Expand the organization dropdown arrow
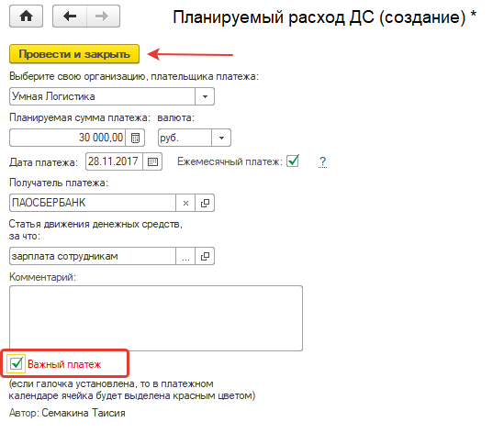 click(x=205, y=96)
